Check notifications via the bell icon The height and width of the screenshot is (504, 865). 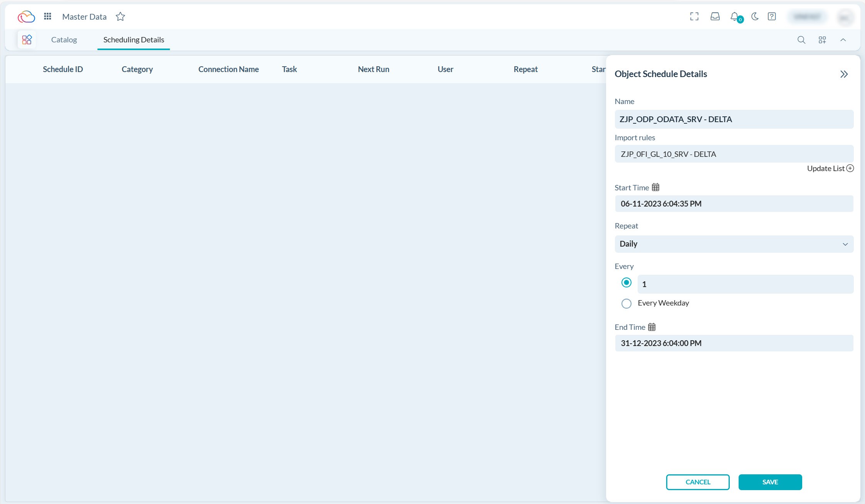(735, 17)
